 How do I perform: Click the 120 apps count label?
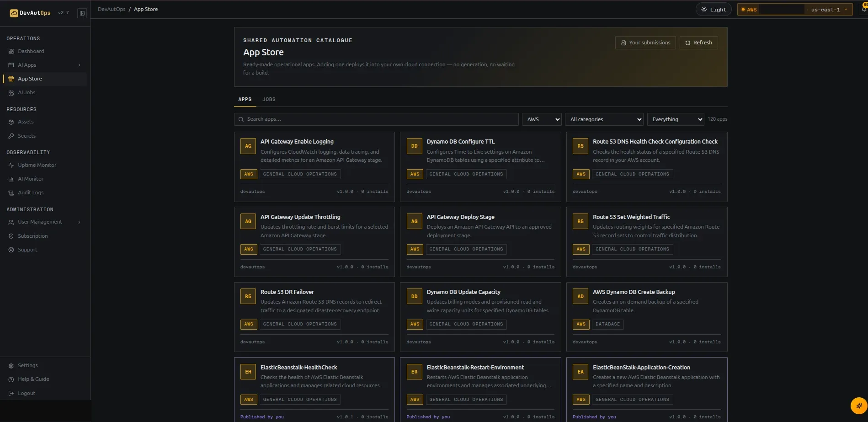click(717, 119)
